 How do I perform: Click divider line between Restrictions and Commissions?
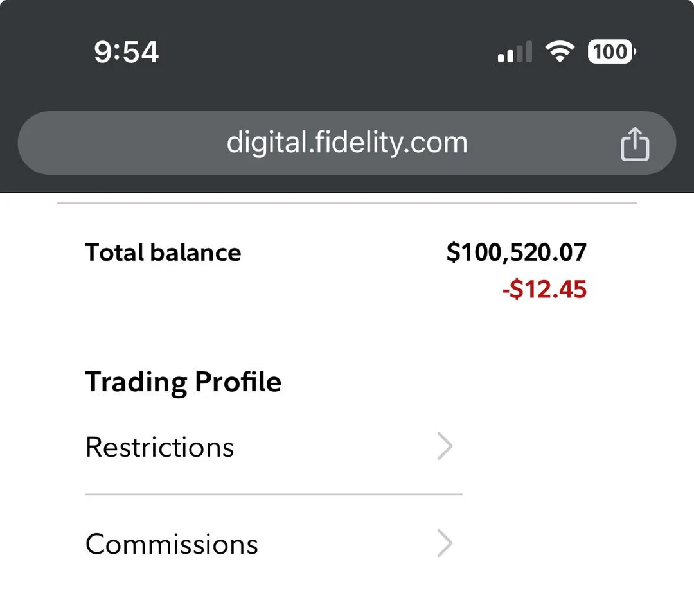click(x=273, y=495)
